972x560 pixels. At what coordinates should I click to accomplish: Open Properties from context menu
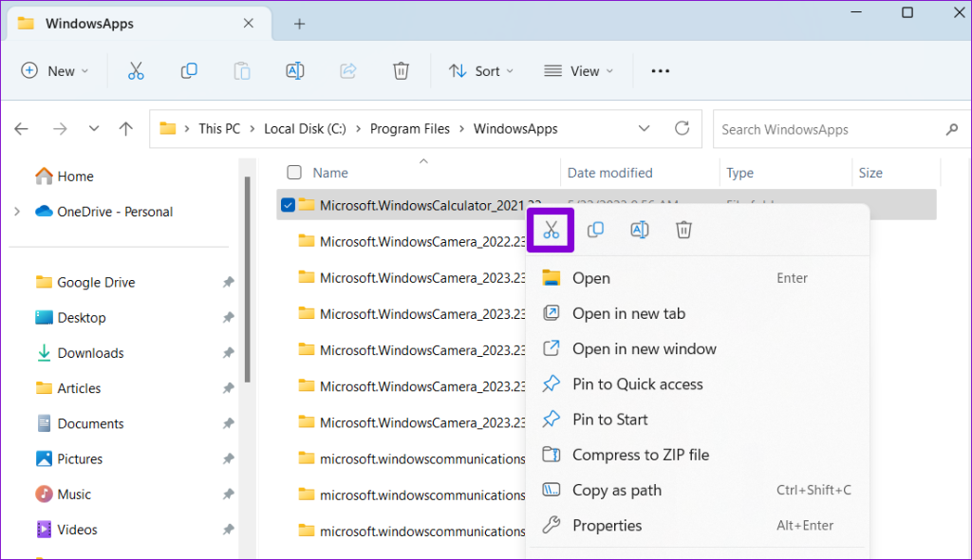(697, 525)
